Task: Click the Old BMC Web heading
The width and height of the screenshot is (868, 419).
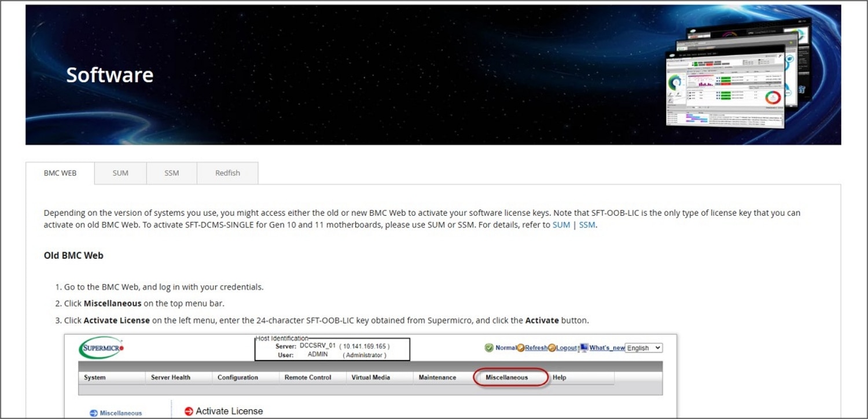Action: point(73,255)
